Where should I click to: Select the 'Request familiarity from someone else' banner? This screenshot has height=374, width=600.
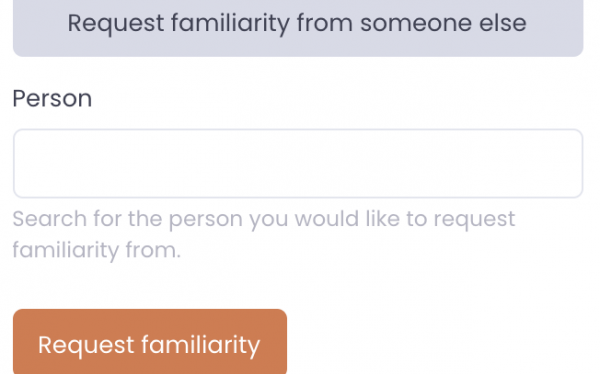298,28
